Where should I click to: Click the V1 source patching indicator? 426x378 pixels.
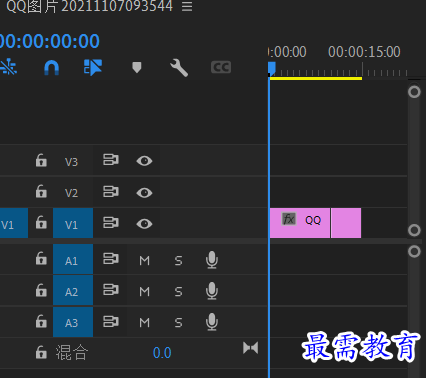click(14, 223)
